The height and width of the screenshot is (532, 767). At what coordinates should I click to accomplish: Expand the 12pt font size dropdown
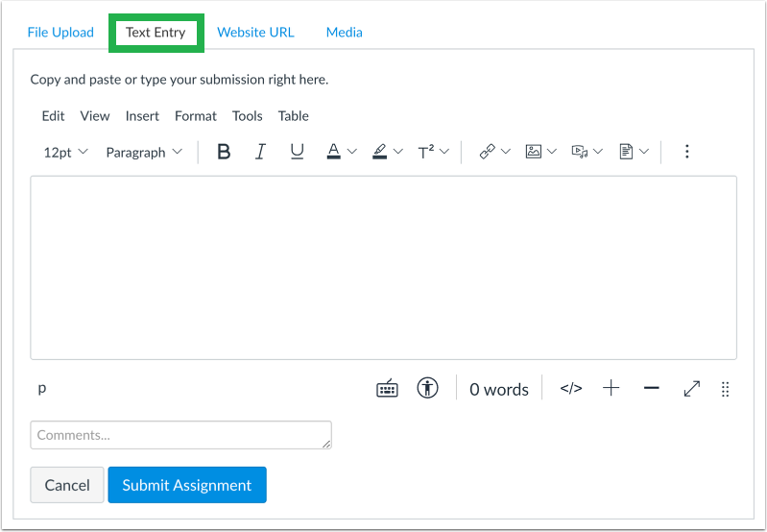tap(66, 153)
